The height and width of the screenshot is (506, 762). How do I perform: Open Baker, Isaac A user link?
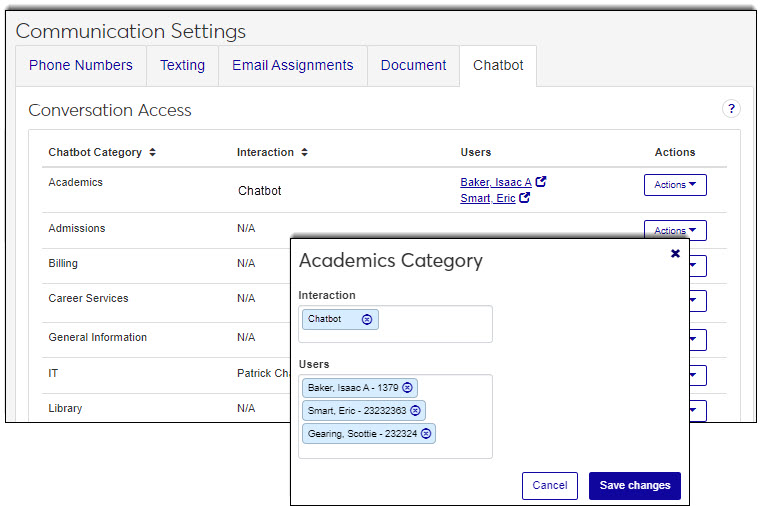point(495,182)
